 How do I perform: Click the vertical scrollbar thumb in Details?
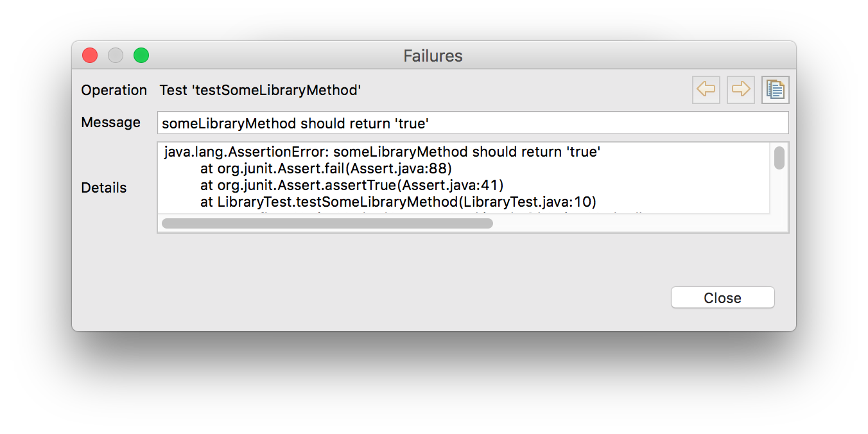tap(779, 158)
